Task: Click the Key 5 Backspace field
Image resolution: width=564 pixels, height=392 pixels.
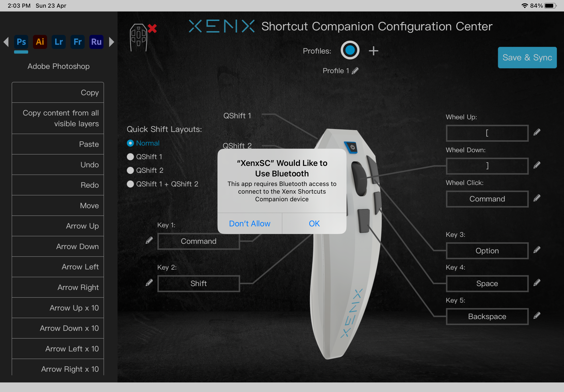Action: click(x=487, y=317)
